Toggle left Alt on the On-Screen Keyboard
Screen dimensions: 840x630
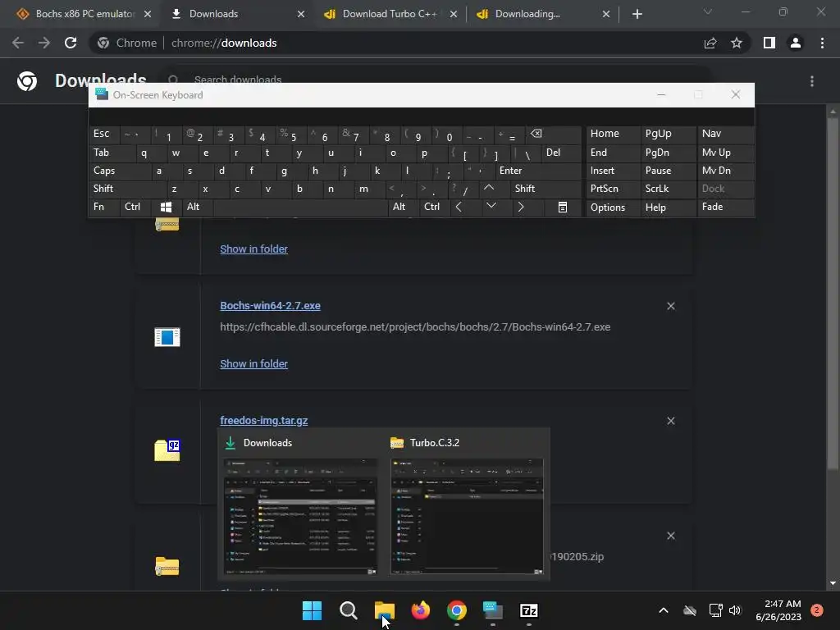pyautogui.click(x=197, y=207)
